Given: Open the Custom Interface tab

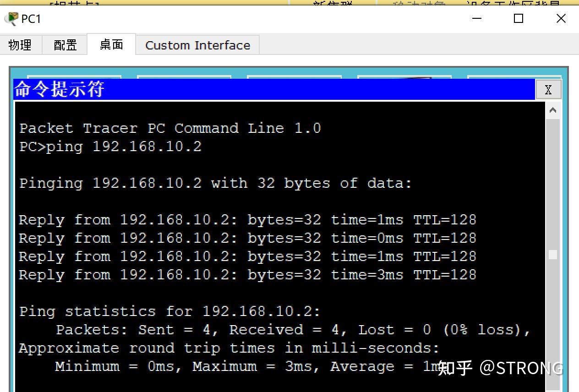Looking at the screenshot, I should coord(198,45).
